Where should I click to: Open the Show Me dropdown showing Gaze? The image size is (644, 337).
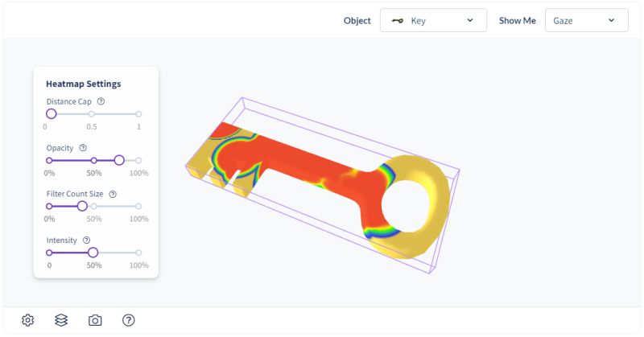click(587, 21)
